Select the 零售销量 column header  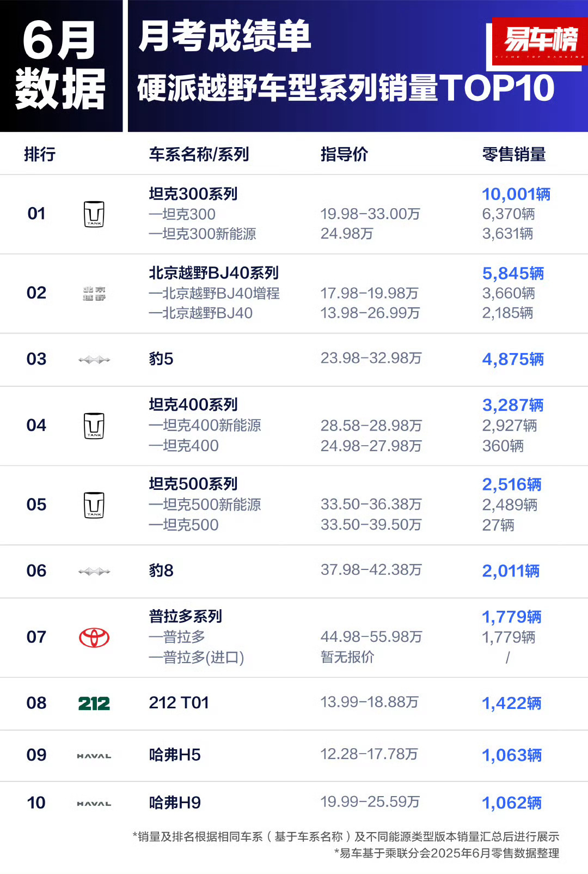pos(514,154)
